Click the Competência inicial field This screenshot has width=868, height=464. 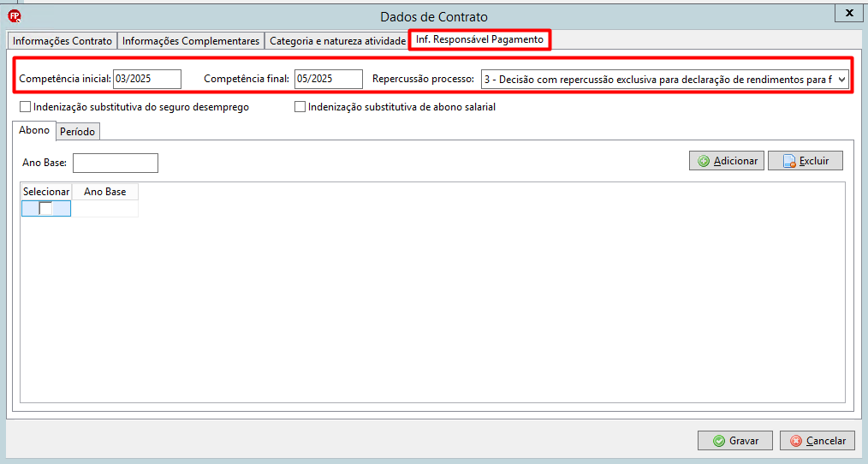147,79
